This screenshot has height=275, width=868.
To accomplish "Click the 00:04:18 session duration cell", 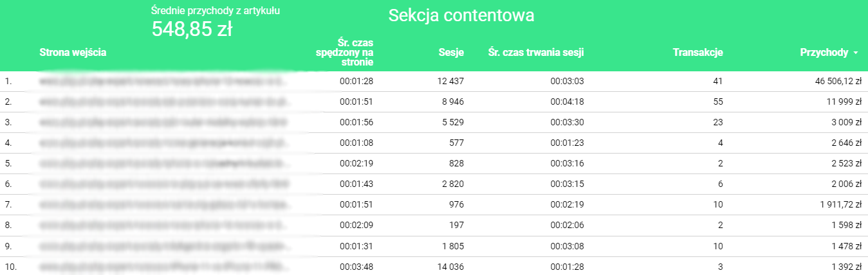I will click(566, 102).
